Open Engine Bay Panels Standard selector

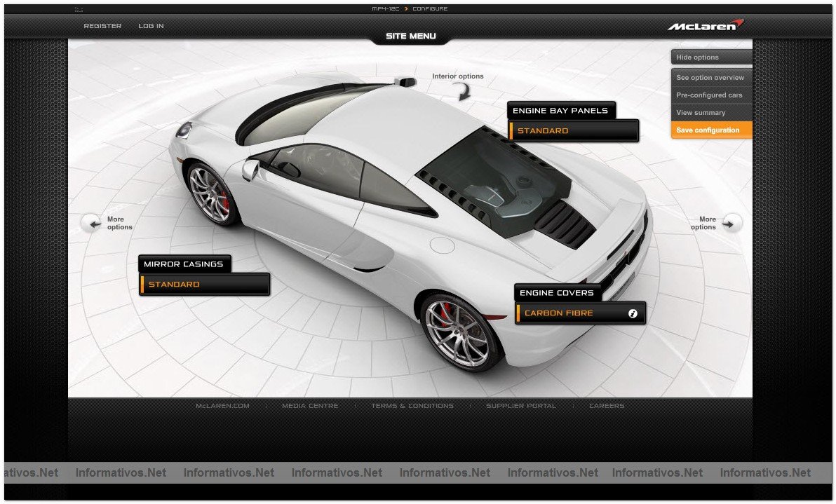click(574, 130)
